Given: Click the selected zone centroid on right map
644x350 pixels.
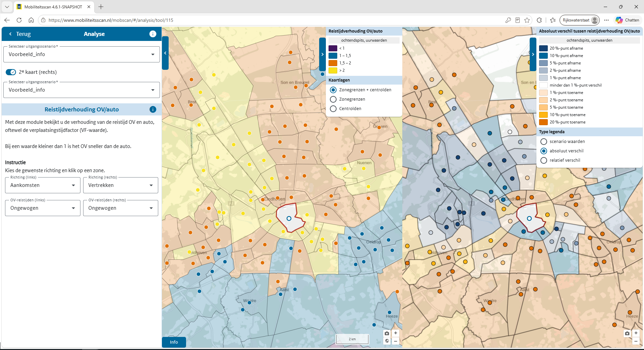Looking at the screenshot, I should tap(529, 218).
